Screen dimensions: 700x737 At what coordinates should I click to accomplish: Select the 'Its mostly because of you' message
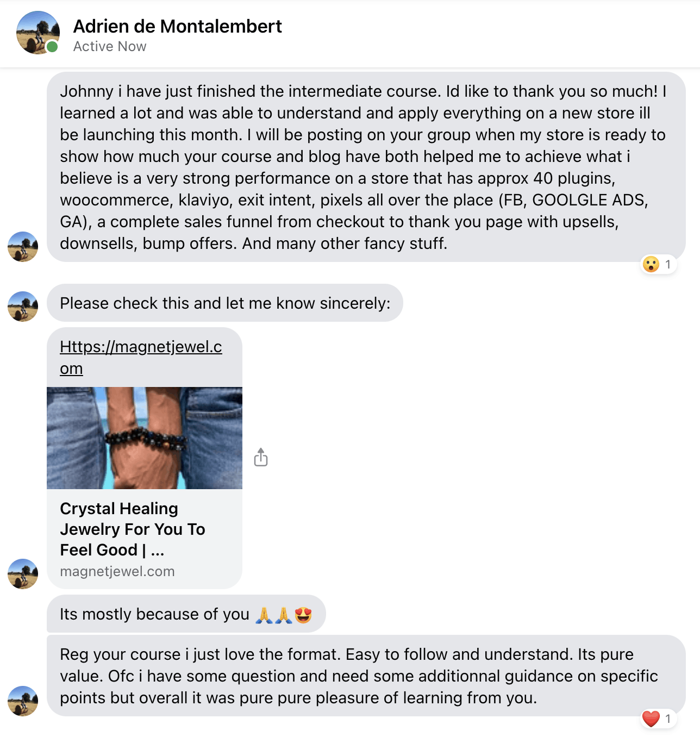[186, 614]
